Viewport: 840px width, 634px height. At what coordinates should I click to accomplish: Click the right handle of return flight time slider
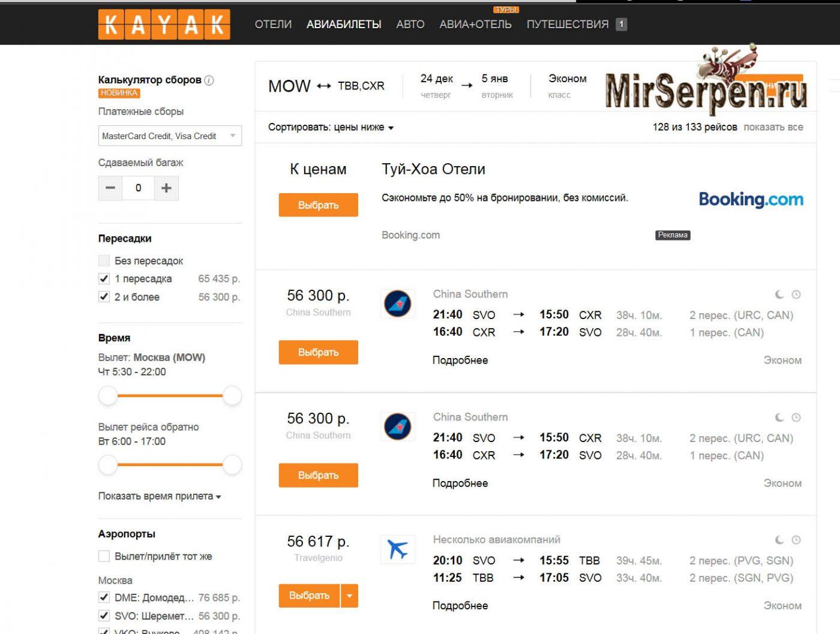[232, 464]
